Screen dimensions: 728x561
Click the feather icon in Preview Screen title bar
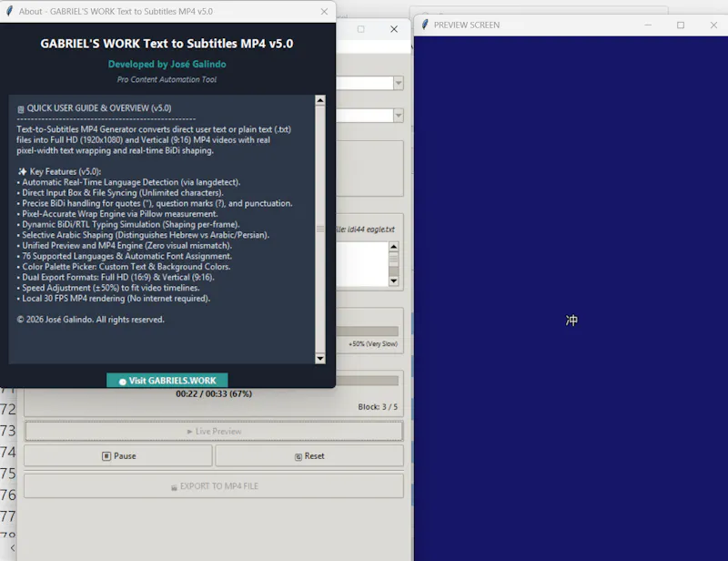(424, 25)
